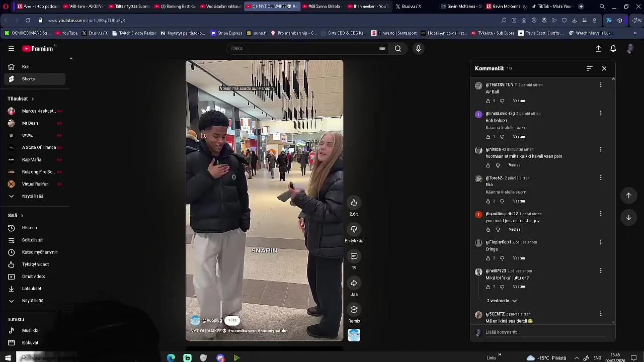Open Musiikki under Tutustu
644x362 pixels.
click(x=30, y=331)
